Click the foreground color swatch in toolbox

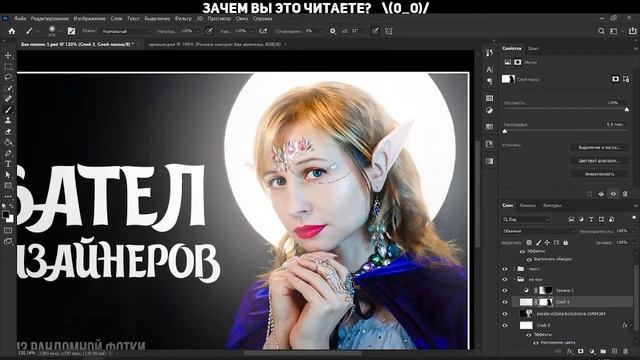point(6,214)
